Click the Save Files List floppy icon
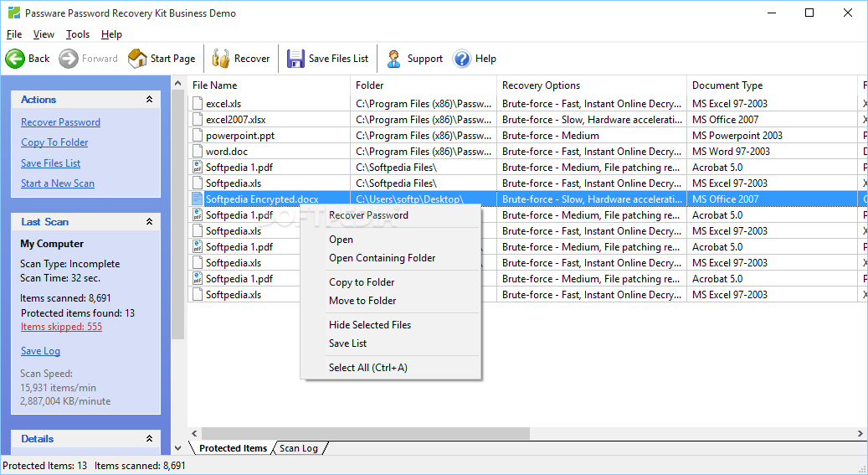 click(295, 58)
